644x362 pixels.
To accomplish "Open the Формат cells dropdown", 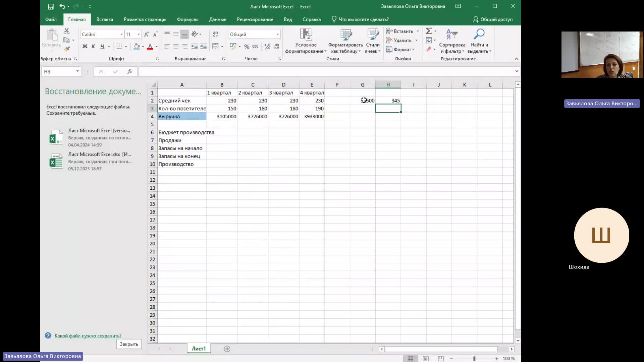I will click(x=400, y=49).
